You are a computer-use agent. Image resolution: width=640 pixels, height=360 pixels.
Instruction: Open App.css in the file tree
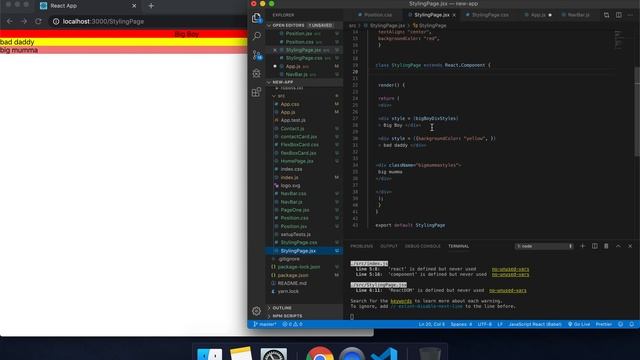304,104
